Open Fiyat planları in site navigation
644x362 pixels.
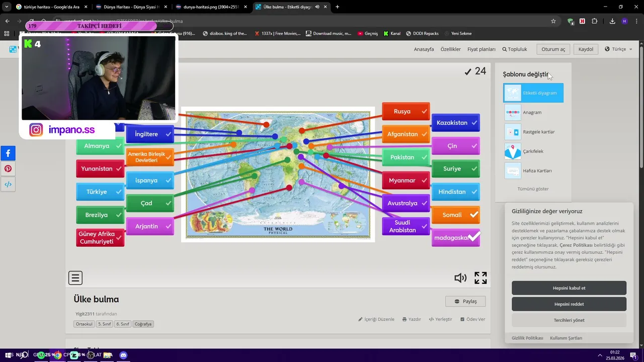pyautogui.click(x=481, y=49)
